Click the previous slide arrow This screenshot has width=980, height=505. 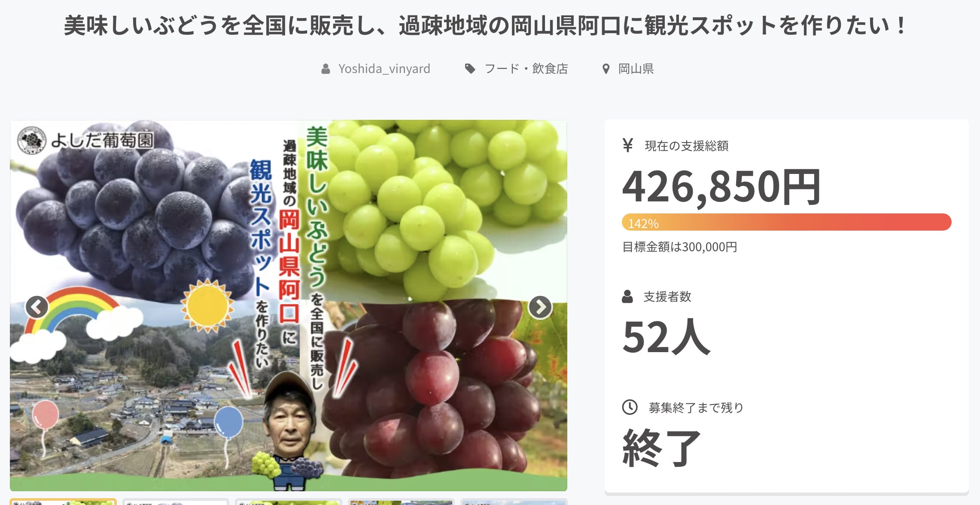37,307
